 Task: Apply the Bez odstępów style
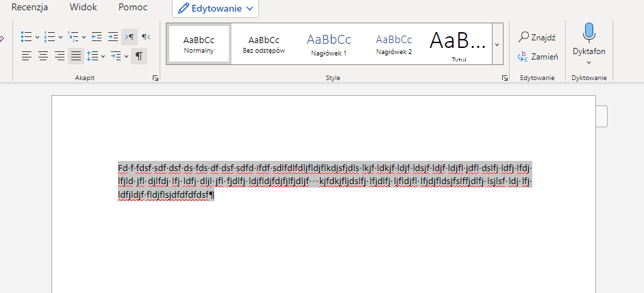(264, 44)
